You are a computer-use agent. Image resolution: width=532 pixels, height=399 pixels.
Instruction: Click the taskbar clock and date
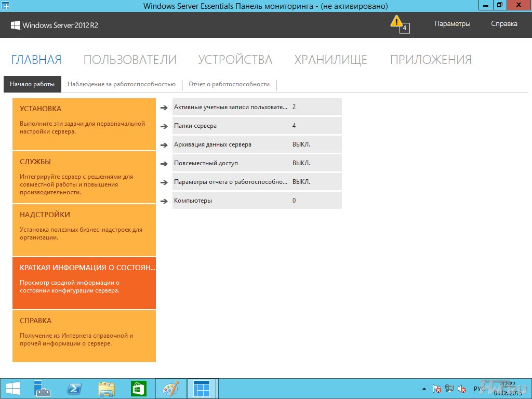pos(508,389)
